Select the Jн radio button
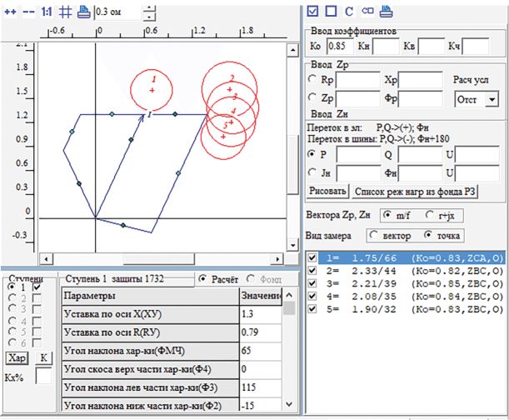 (x=312, y=172)
